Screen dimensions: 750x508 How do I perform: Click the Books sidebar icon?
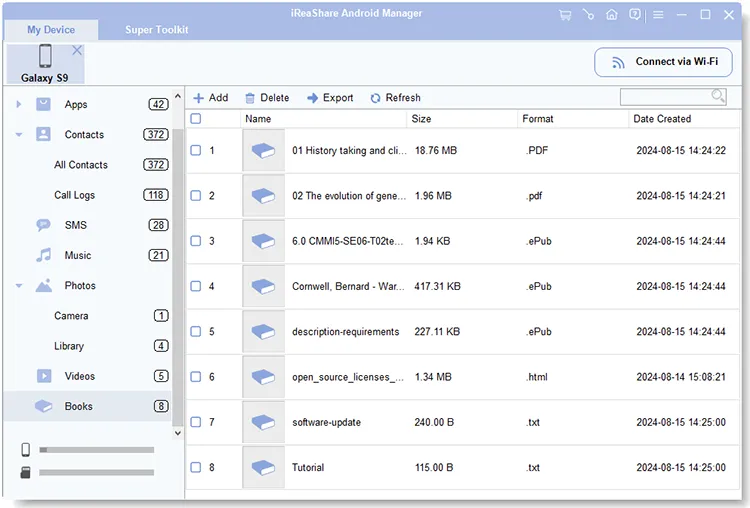(44, 406)
